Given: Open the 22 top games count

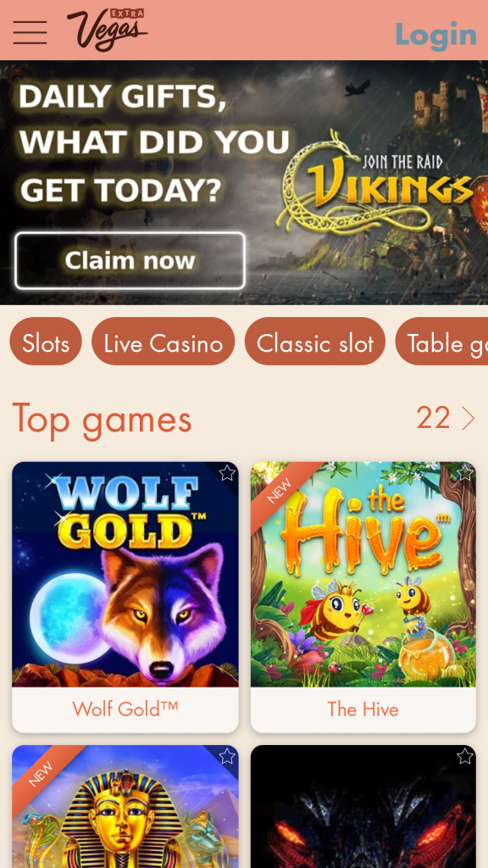Looking at the screenshot, I should (x=433, y=418).
